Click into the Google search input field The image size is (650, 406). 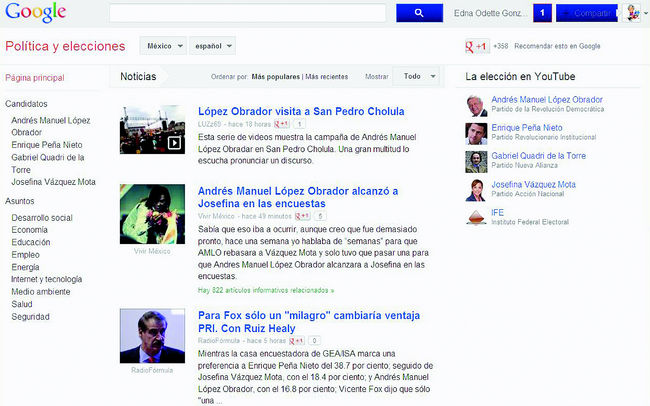pyautogui.click(x=247, y=13)
